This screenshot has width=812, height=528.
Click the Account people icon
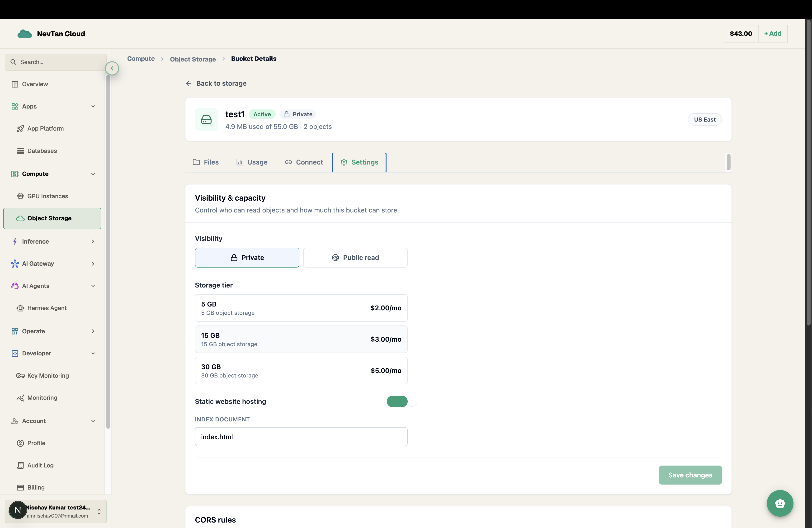[x=15, y=421]
